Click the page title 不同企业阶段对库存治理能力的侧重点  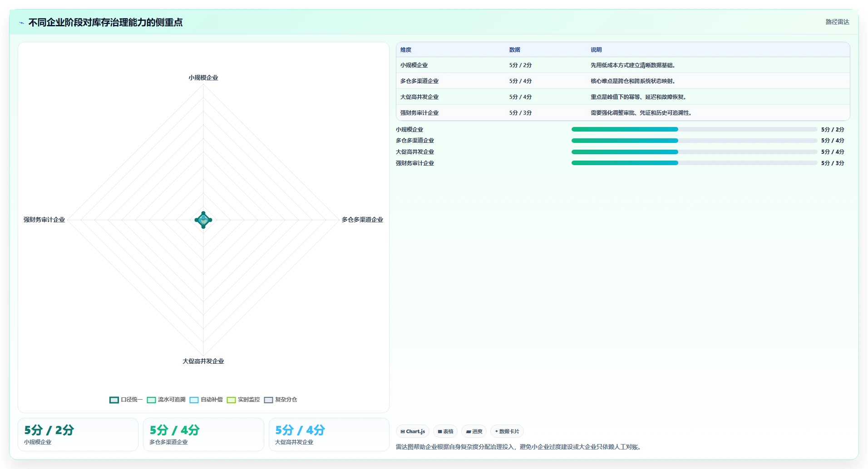point(105,23)
